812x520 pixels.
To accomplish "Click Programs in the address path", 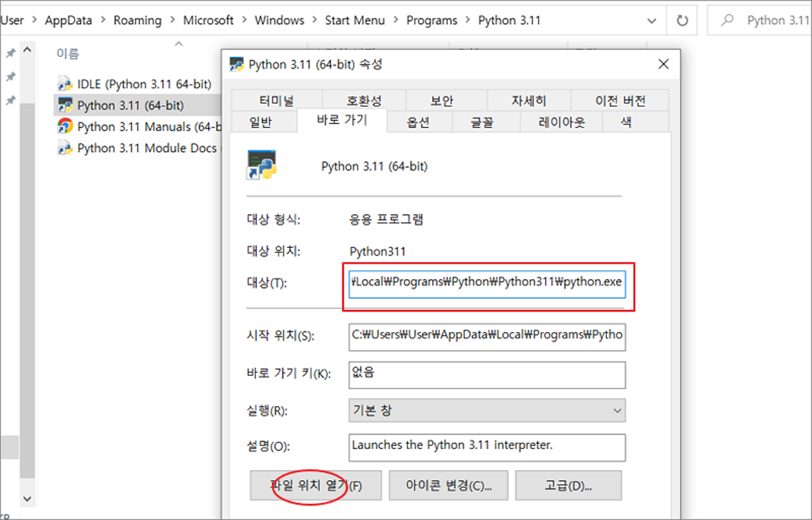I will pos(431,20).
